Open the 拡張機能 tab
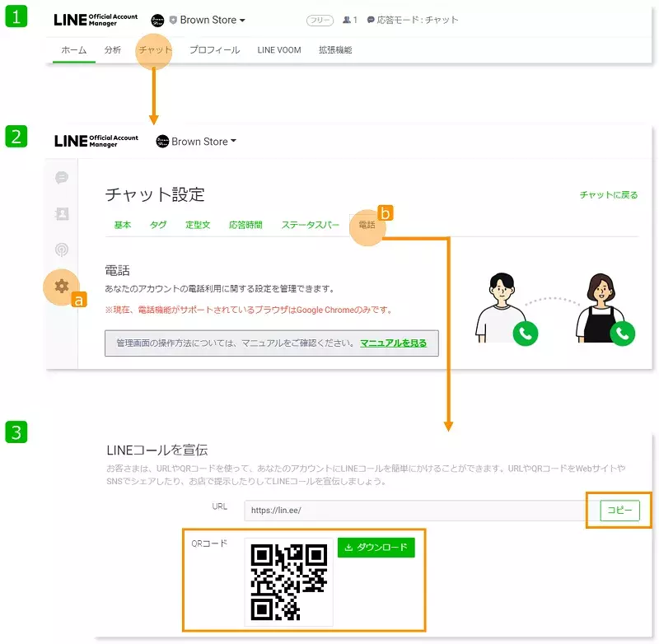The image size is (659, 644). pyautogui.click(x=335, y=50)
